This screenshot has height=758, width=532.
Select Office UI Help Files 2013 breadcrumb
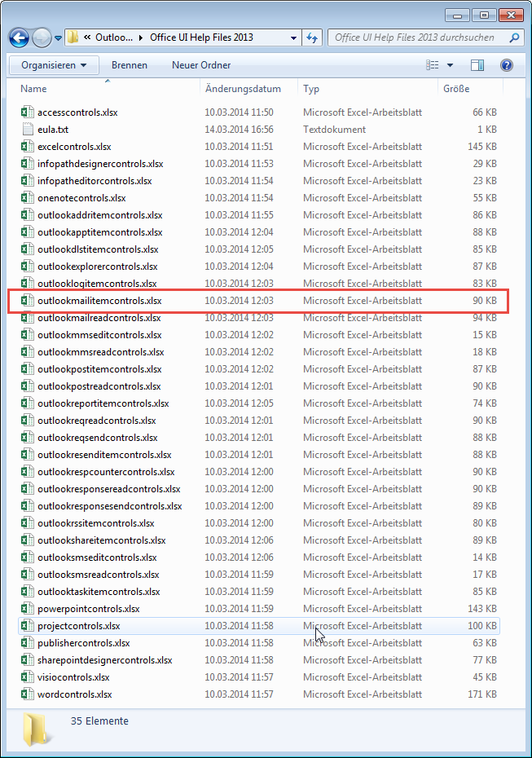click(x=201, y=37)
